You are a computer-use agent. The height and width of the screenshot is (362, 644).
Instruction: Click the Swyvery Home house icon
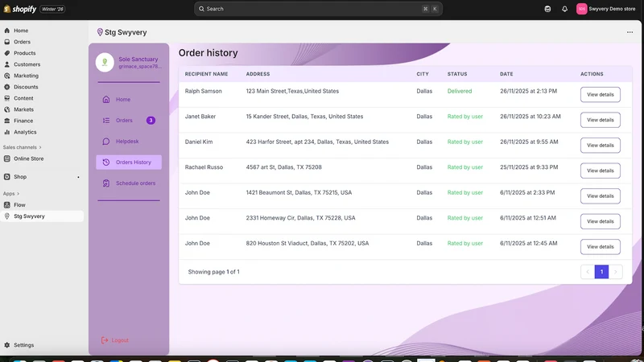coord(106,99)
